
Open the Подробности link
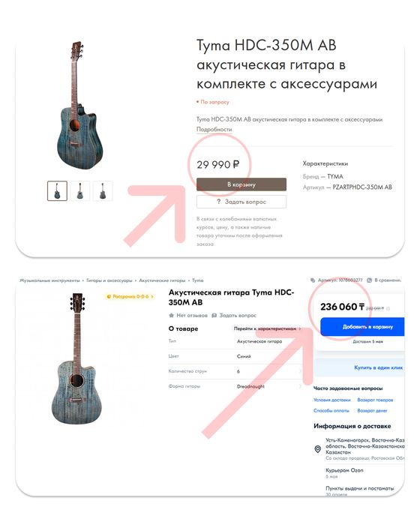coord(214,129)
